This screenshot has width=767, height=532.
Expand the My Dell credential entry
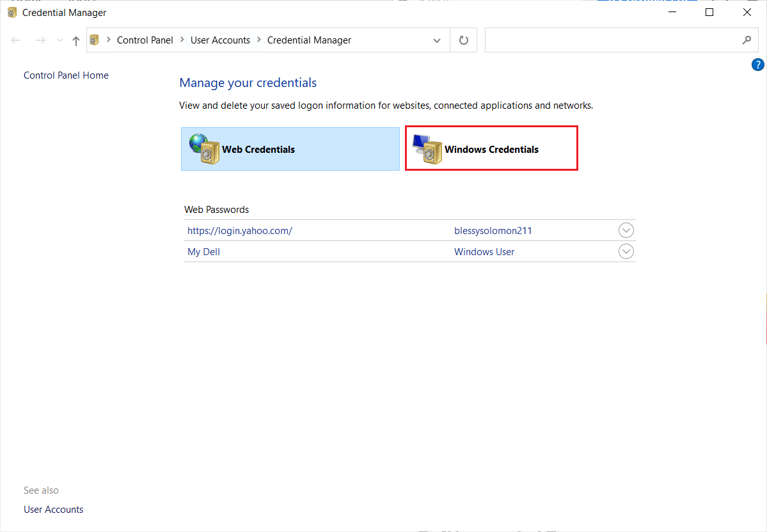pos(626,251)
